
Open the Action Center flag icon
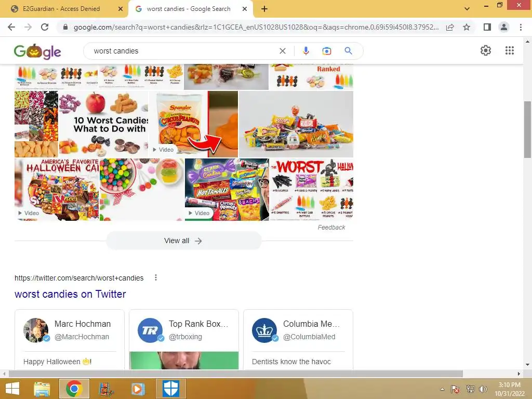[455, 389]
